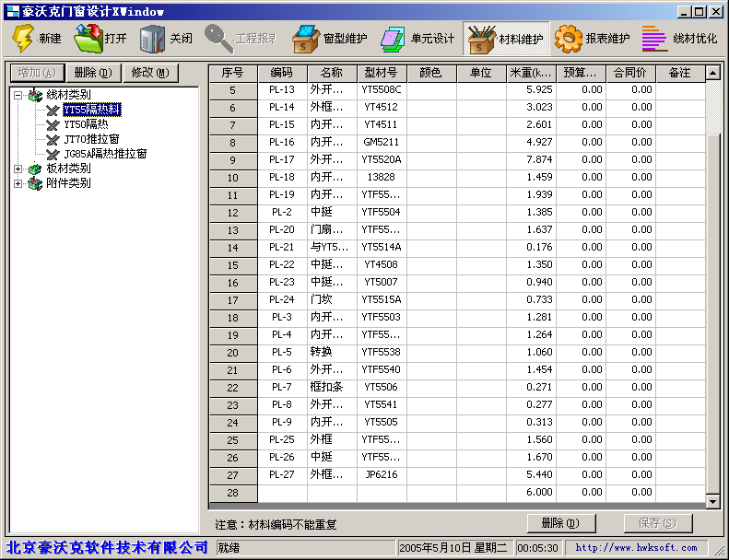Click the 工程报表 magnifier icon
The width and height of the screenshot is (729, 560).
click(x=218, y=37)
